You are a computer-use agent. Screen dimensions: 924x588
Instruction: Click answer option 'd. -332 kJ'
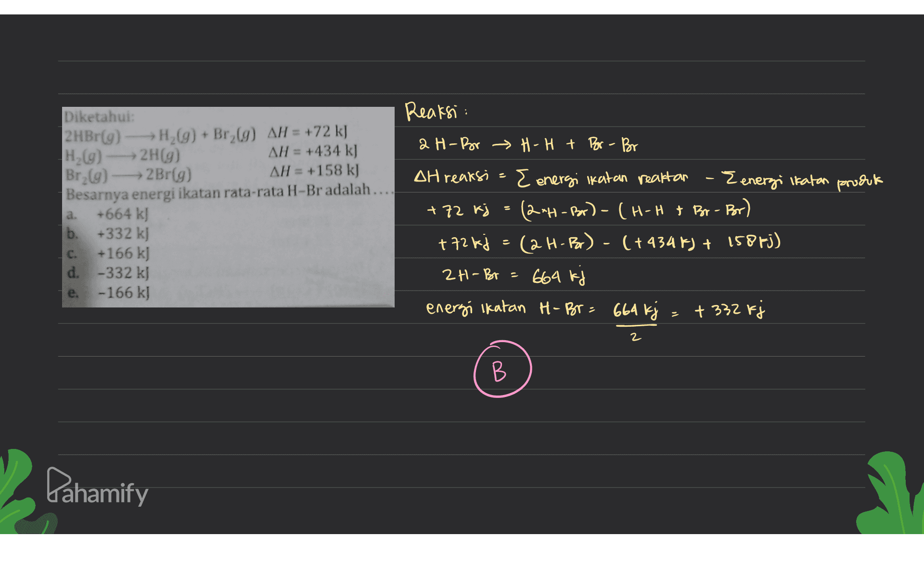click(x=108, y=273)
